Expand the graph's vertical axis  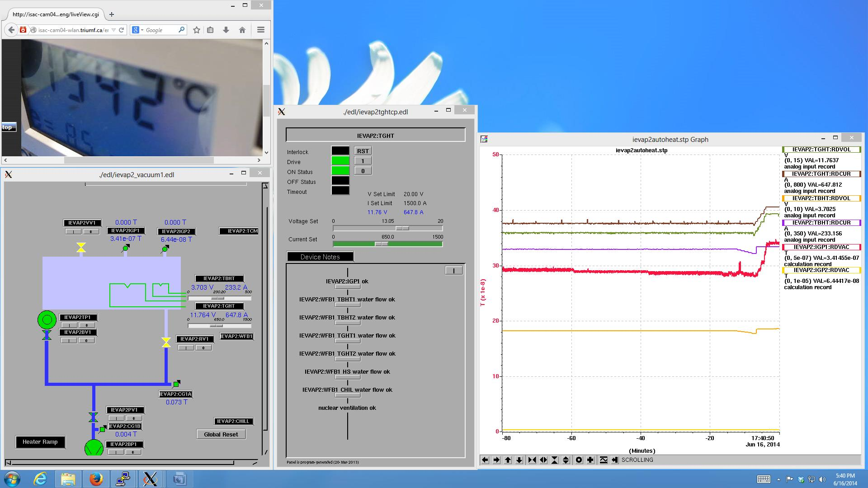pos(566,460)
